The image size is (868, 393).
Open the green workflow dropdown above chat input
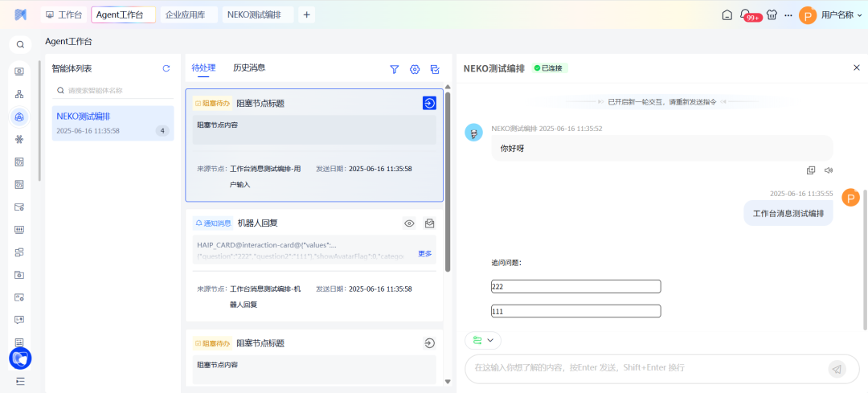482,341
